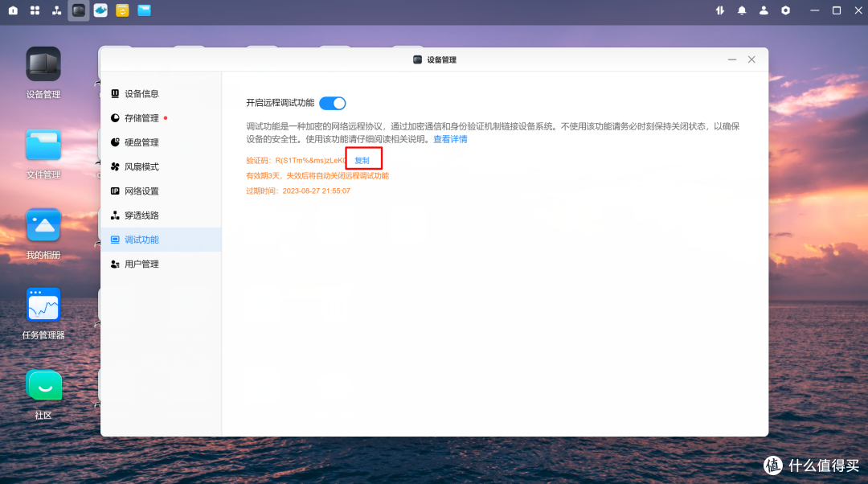Screen dimensions: 868x484
Task: Click the 有效期3天 notice text
Action: tap(317, 175)
